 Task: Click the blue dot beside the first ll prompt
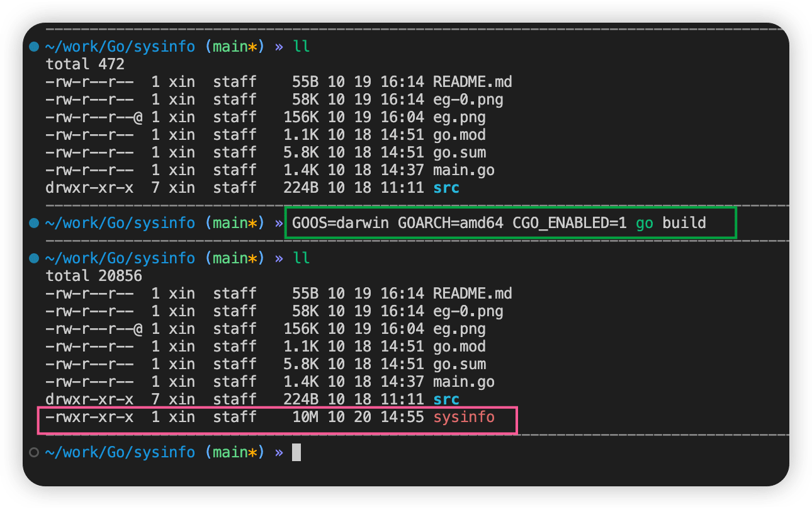pyautogui.click(x=34, y=47)
